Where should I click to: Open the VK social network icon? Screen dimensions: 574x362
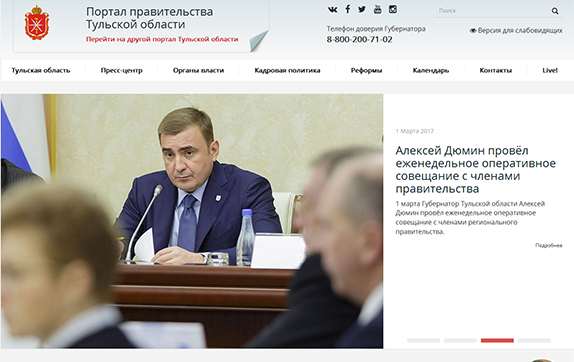click(x=332, y=10)
